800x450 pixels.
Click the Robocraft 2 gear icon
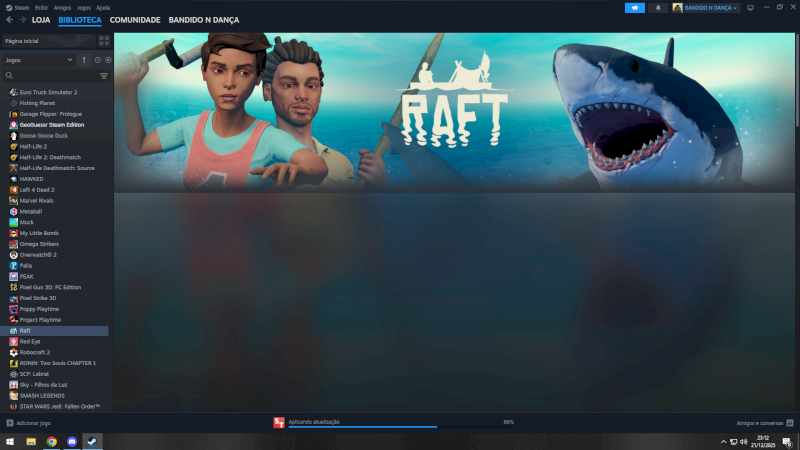coord(13,352)
